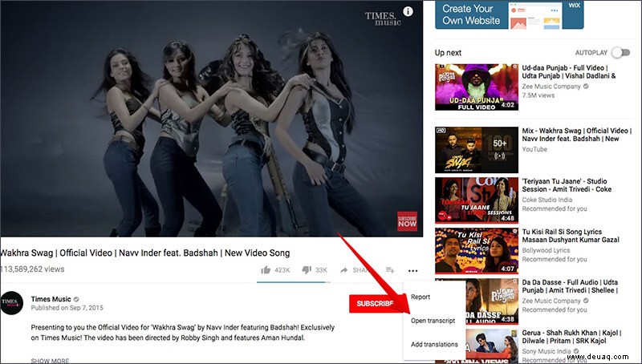Screen dimensions: 642x364
Task: Open Teriyaan Tu Jaane video thumbnail
Action: coord(477,200)
